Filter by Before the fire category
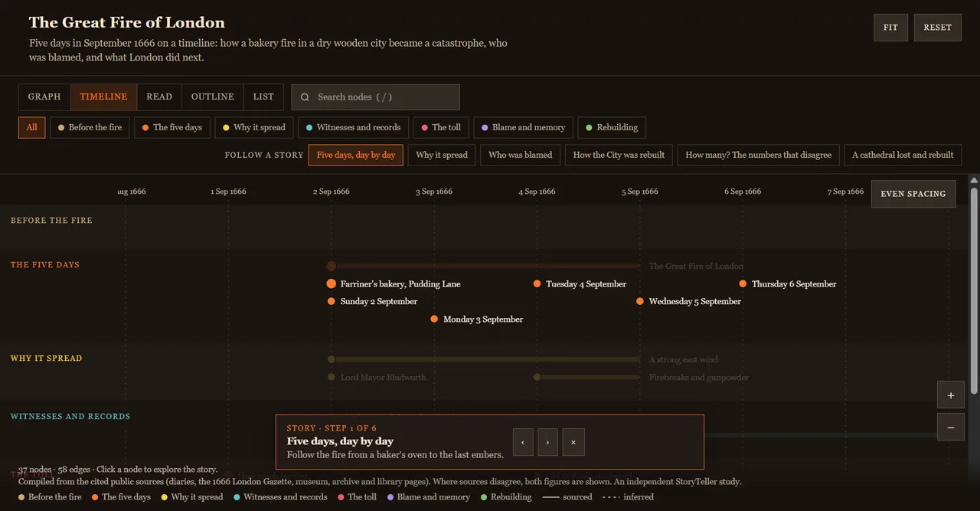Viewport: 980px width, 511px height. click(90, 128)
